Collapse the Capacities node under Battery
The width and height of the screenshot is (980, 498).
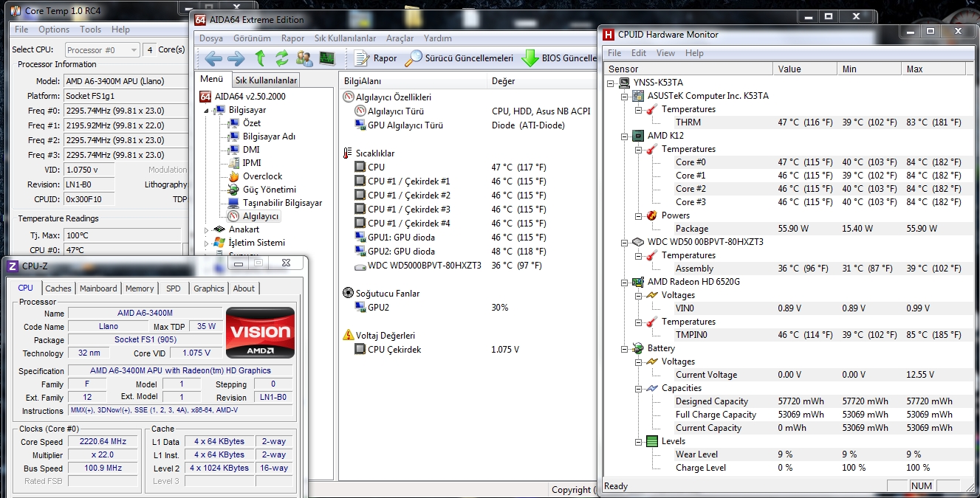pyautogui.click(x=638, y=388)
